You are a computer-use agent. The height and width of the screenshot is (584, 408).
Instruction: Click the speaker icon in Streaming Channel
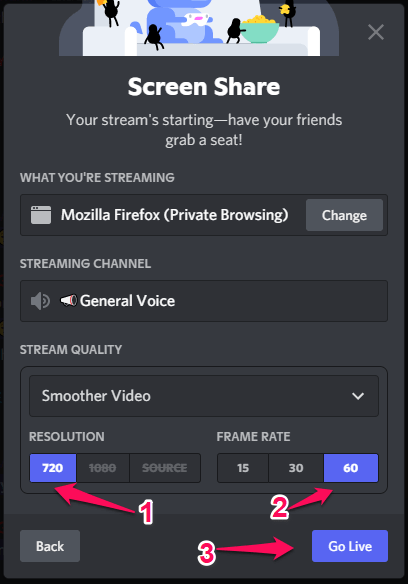(40, 301)
